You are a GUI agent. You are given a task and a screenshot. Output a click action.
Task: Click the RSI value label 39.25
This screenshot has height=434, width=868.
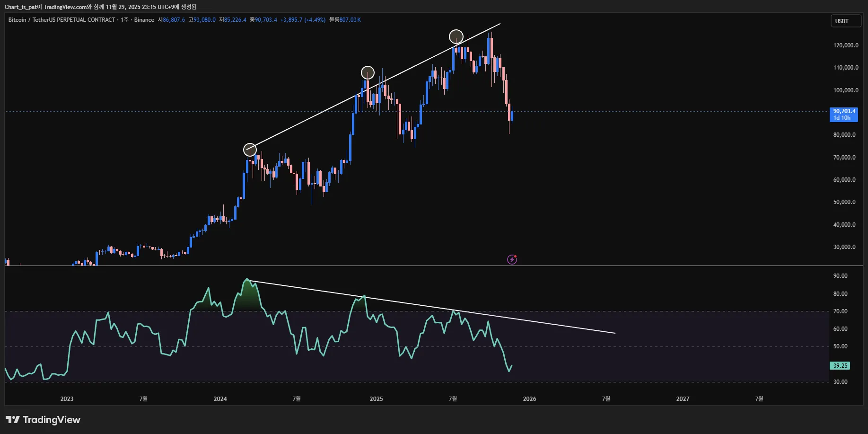pos(840,366)
